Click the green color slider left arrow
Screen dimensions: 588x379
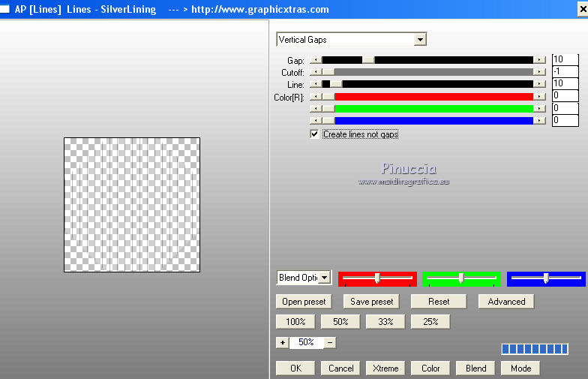pos(316,108)
